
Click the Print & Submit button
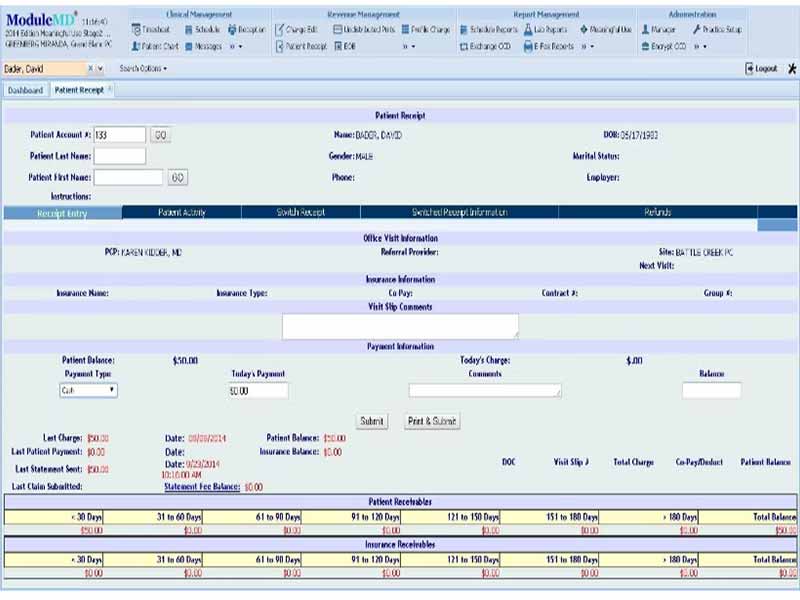point(432,421)
